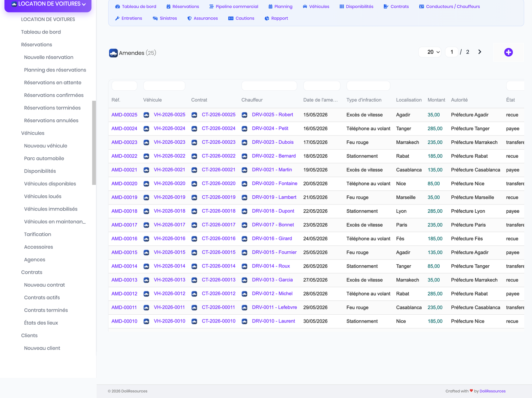Open fine AMD-00025
This screenshot has height=398, width=532.
coord(124,115)
